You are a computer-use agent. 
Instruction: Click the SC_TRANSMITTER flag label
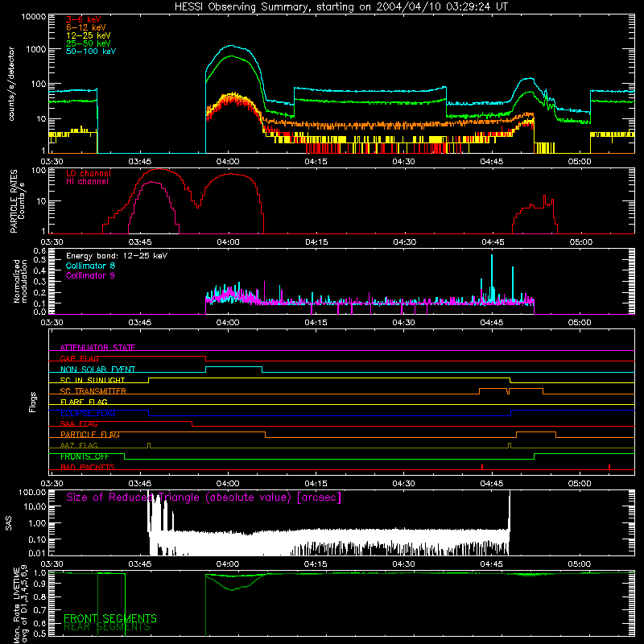pos(93,391)
